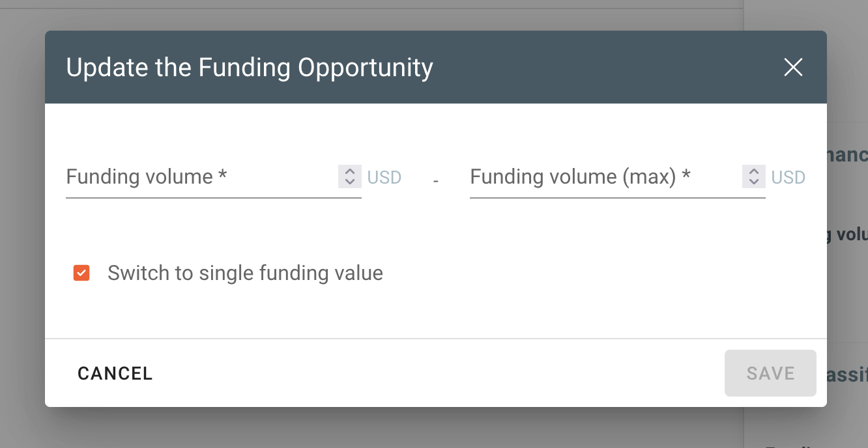Click the up arrow on Funding volume stepper

tap(350, 172)
